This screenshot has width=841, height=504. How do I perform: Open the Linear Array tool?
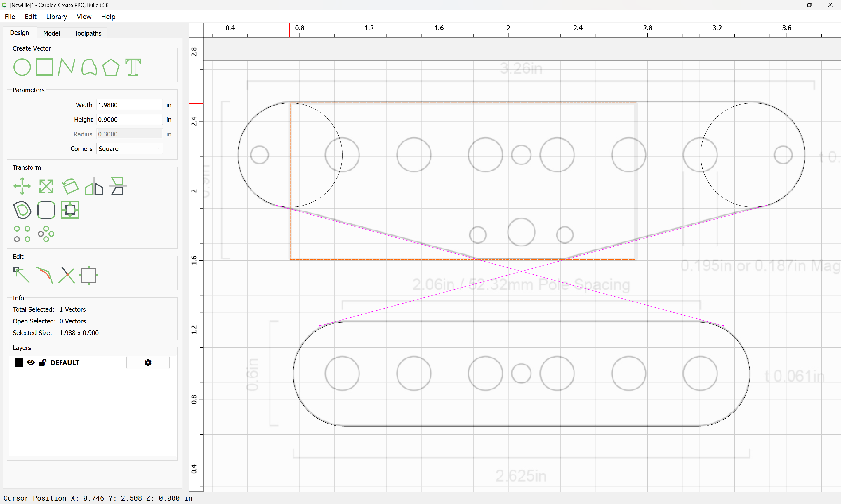tap(22, 234)
